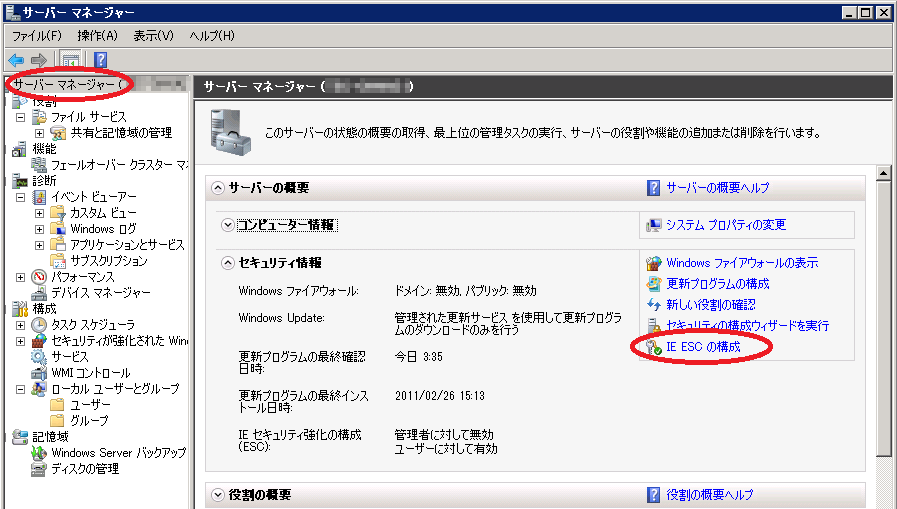
Task: Click the 共有と記憶域の管理 icon
Action: coord(58,133)
